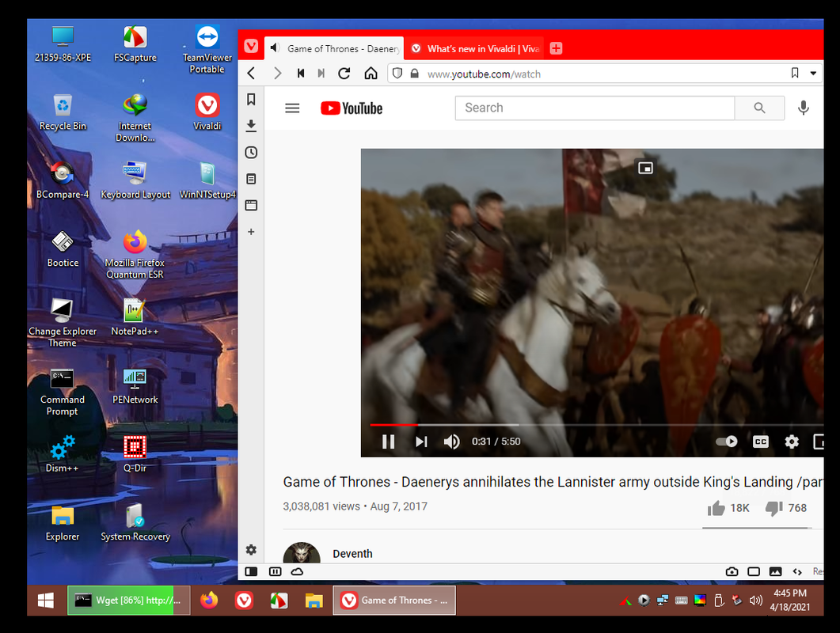Open the video settings gear

[x=791, y=442]
